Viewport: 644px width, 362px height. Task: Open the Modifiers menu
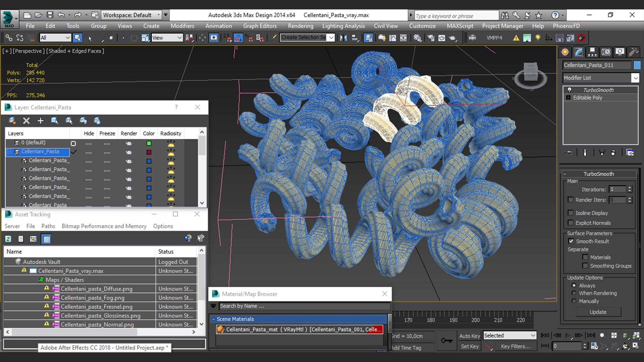click(x=182, y=26)
